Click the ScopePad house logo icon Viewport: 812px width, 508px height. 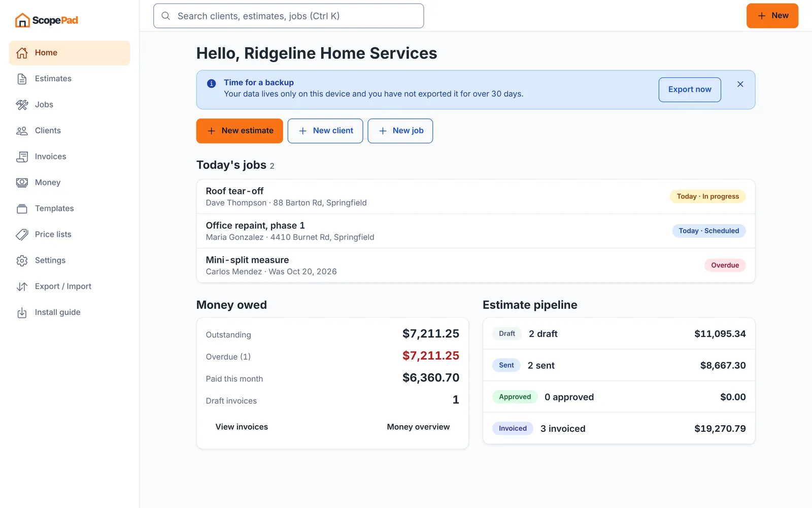click(x=22, y=20)
